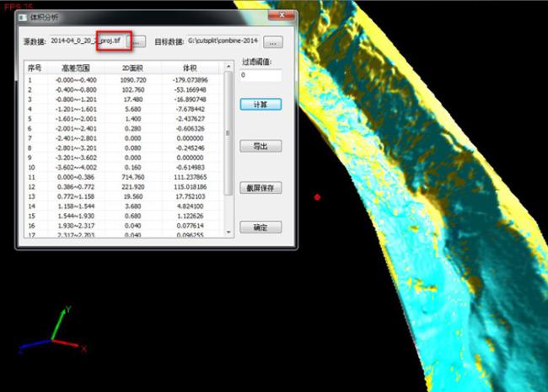Click the red point marker in viewport
Screen dimensions: 548x392
(x=317, y=197)
